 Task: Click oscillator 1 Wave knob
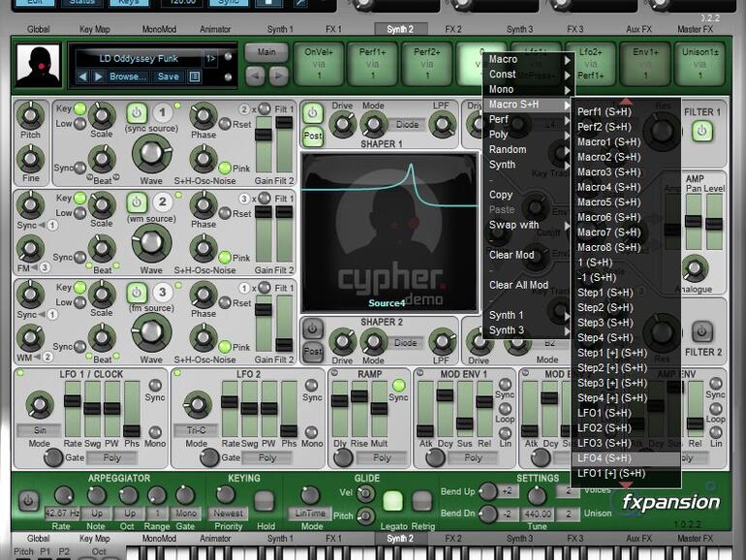(152, 153)
